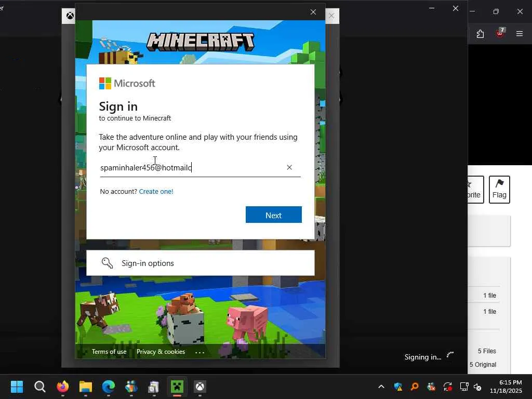Click the muted volume tray icon

tap(477, 387)
